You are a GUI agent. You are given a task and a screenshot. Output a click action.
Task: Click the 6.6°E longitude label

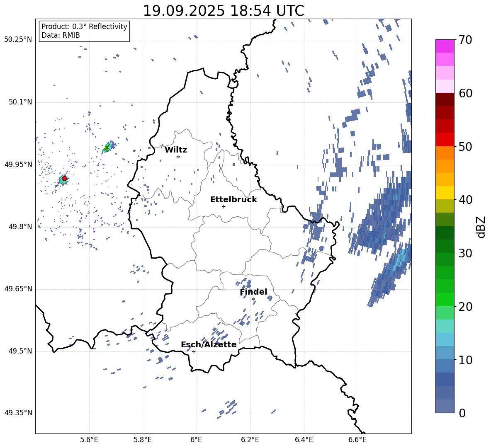pos(357,440)
